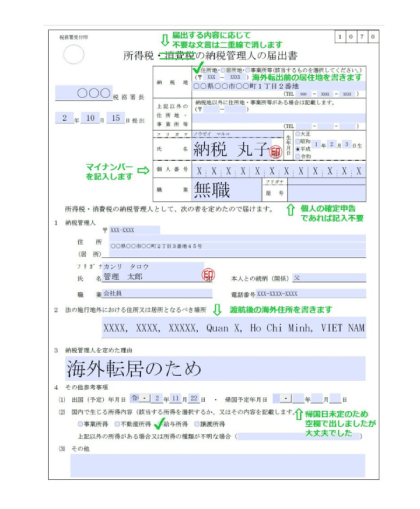This screenshot has height=509, width=420.
Task: Select the 昭和 era radio button
Action: [x=298, y=141]
